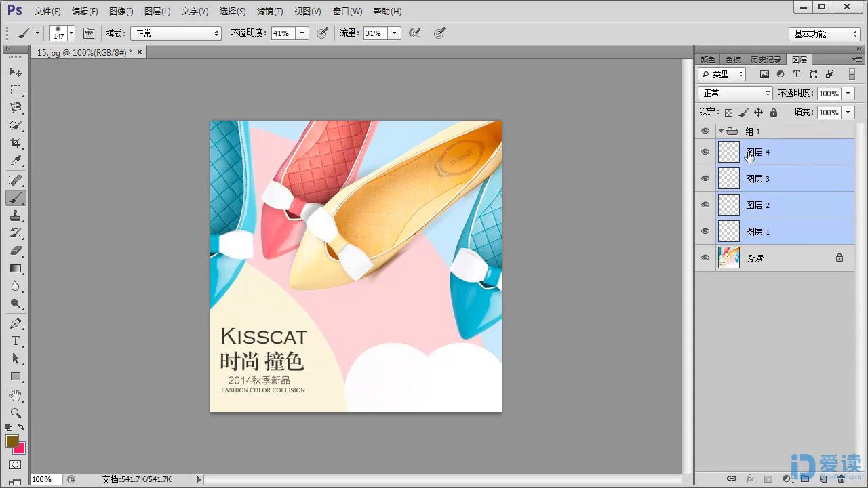868x488 pixels.
Task: Toggle pressure for size button
Action: (439, 33)
